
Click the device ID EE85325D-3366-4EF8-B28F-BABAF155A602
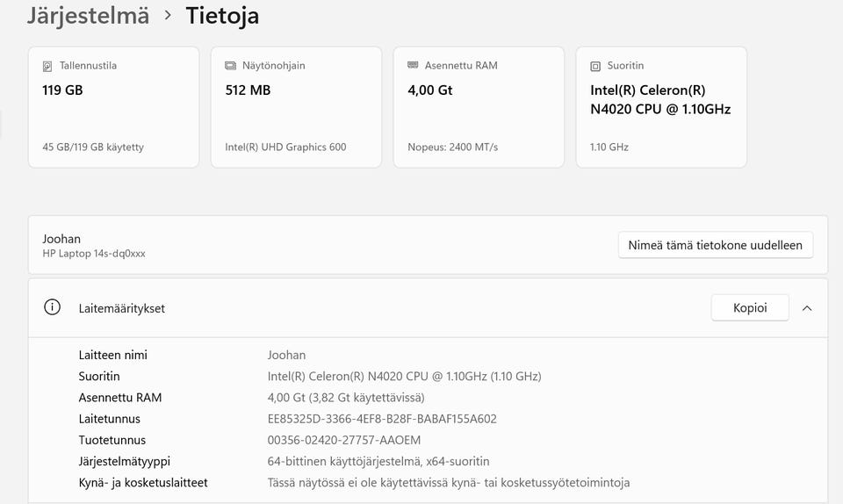[382, 419]
